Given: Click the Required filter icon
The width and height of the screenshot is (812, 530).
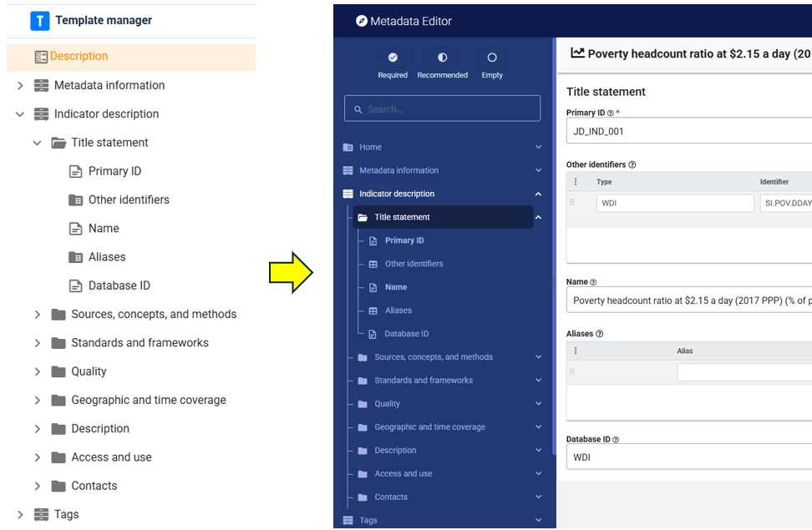Looking at the screenshot, I should (393, 58).
